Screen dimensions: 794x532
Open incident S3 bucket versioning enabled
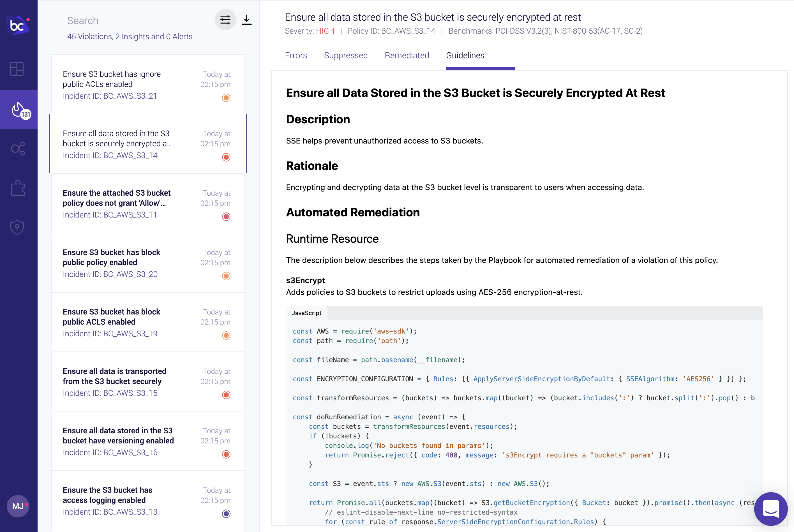pyautogui.click(x=148, y=440)
